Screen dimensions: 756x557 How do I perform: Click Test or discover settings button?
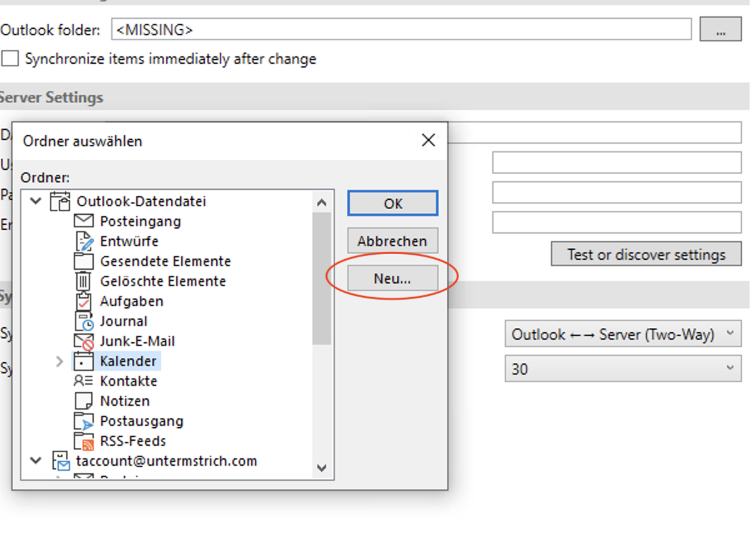tap(646, 255)
